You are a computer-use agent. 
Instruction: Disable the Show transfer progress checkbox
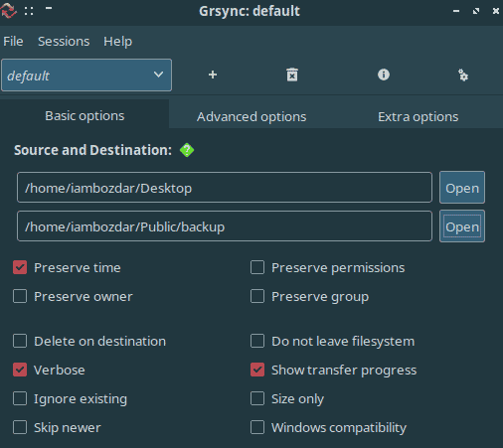[x=257, y=370]
